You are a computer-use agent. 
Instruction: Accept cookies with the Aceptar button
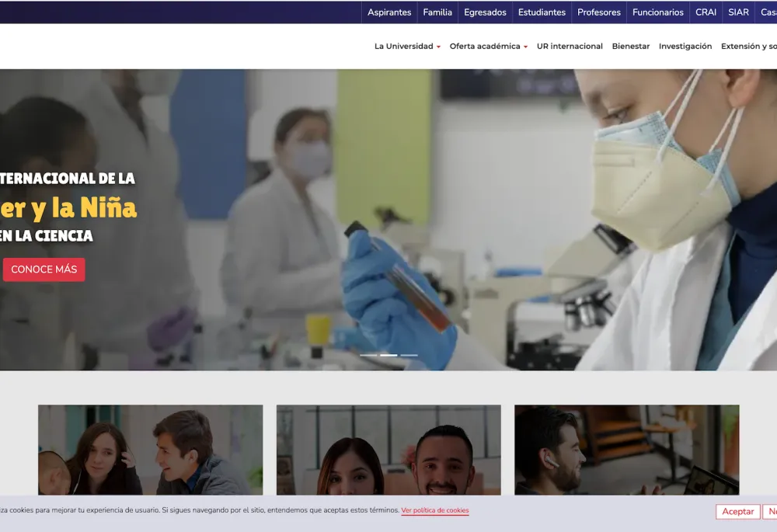(737, 512)
